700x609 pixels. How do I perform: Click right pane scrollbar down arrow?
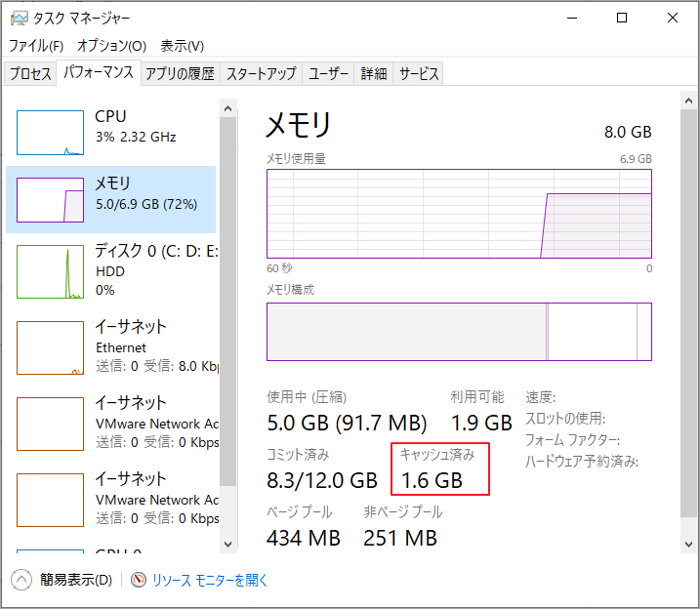[689, 545]
